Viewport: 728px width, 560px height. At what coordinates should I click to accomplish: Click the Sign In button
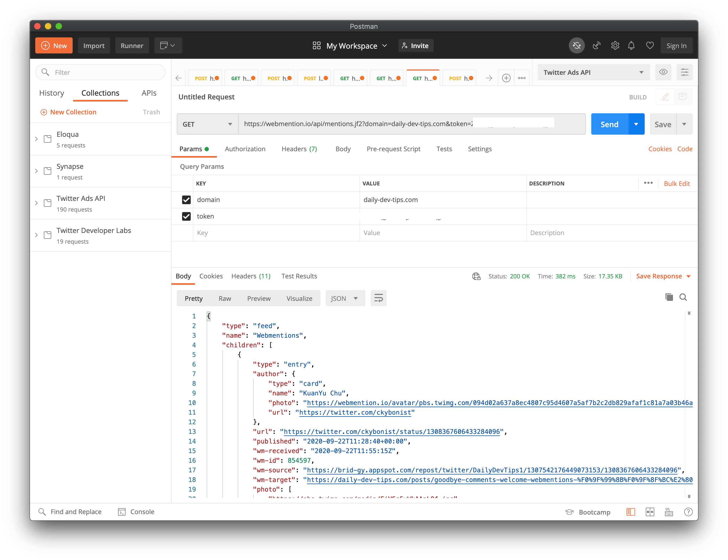pyautogui.click(x=676, y=46)
